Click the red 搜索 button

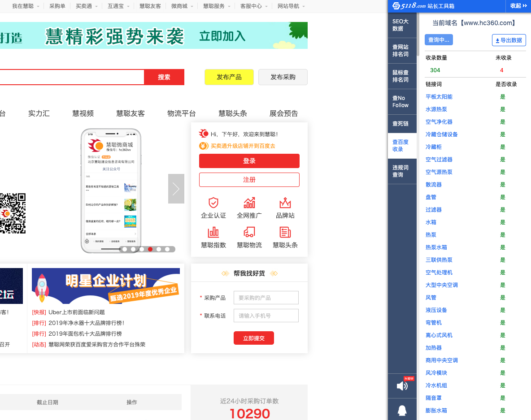tap(164, 77)
